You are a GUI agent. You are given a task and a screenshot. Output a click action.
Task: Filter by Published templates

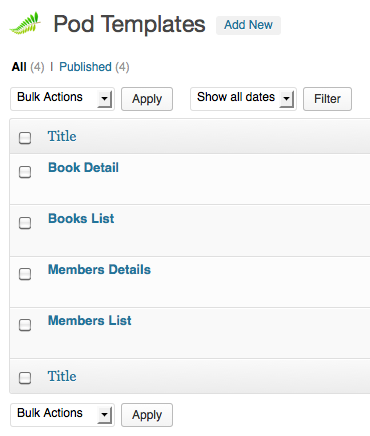[85, 67]
